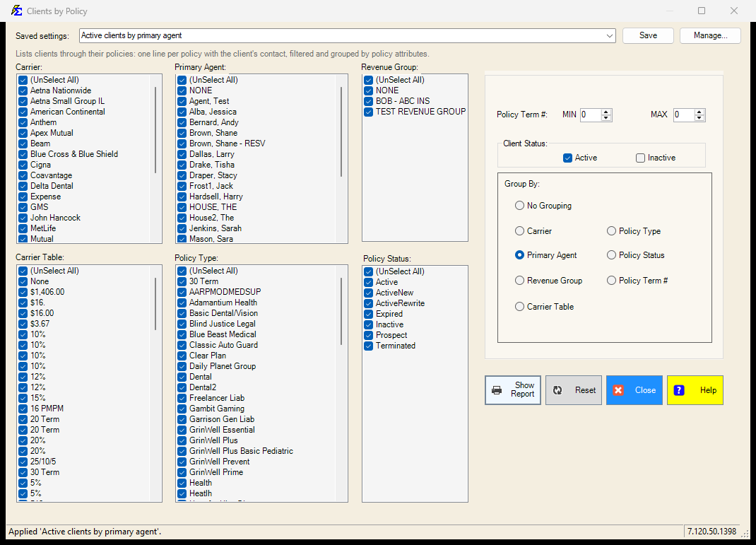
Task: Group by Policy Status
Action: pos(611,255)
